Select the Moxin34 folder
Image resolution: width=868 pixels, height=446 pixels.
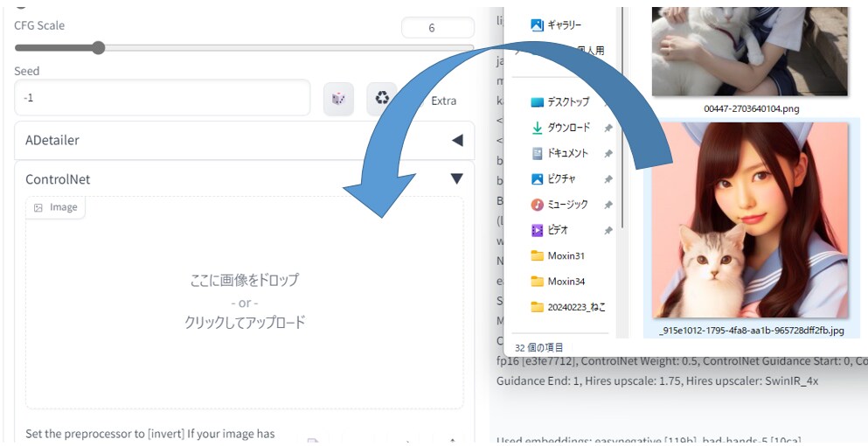point(565,281)
